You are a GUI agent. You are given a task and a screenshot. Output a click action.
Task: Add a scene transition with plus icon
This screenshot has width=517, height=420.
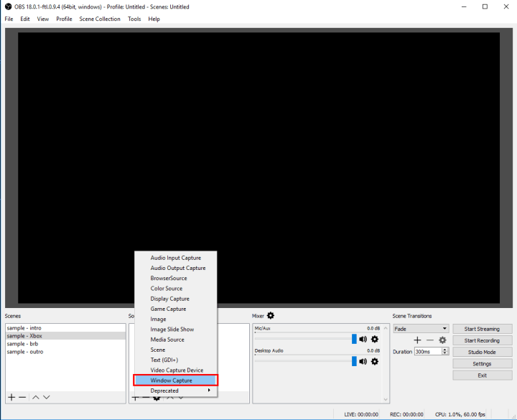(417, 340)
